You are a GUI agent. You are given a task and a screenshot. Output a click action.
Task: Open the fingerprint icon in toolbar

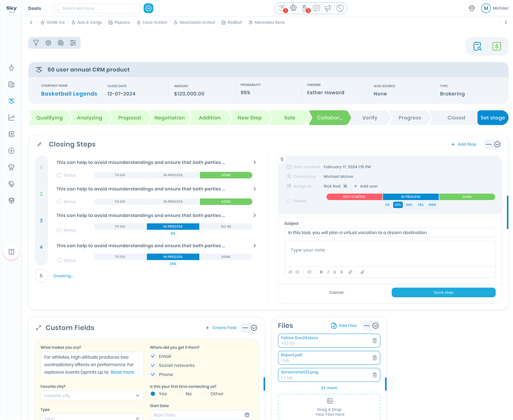(x=61, y=43)
